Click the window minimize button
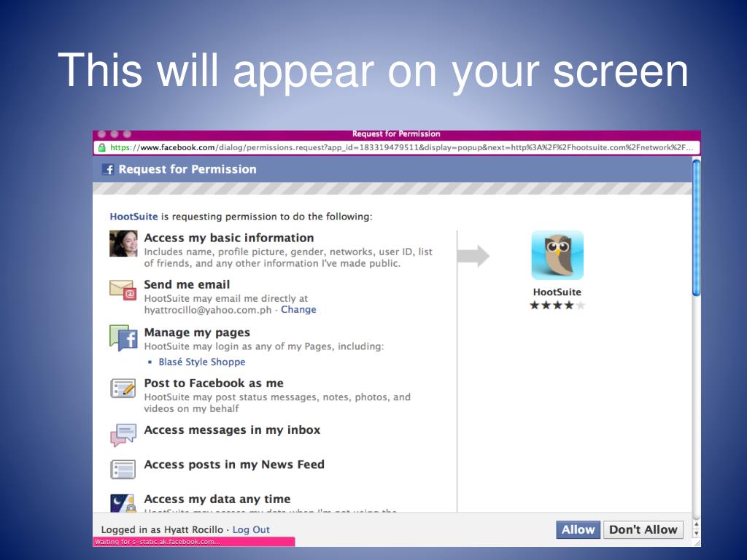This screenshot has width=747, height=560. click(115, 134)
